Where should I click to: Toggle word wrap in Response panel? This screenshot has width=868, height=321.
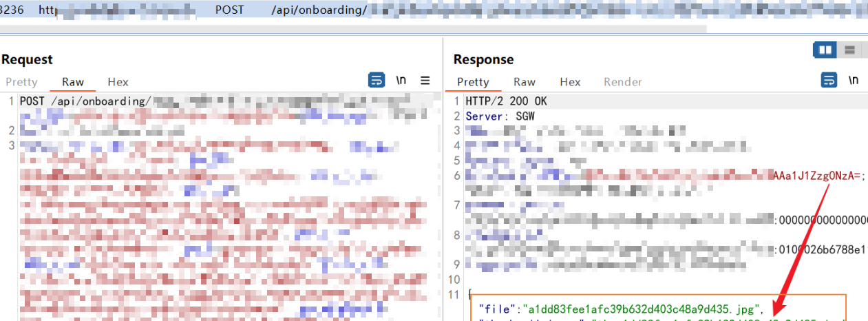tap(829, 81)
